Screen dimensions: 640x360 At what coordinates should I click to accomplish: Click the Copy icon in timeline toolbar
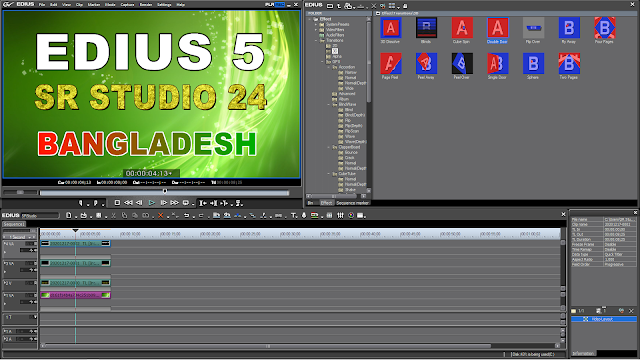(124, 215)
